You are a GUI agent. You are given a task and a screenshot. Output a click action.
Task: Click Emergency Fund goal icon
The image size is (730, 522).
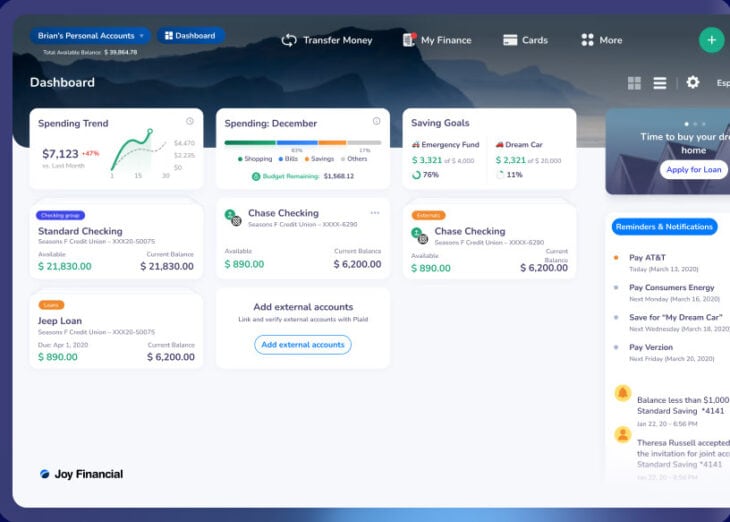click(x=416, y=145)
